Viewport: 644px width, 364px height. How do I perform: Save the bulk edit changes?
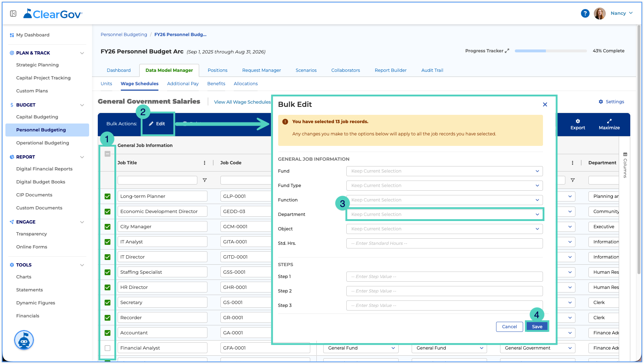point(537,327)
